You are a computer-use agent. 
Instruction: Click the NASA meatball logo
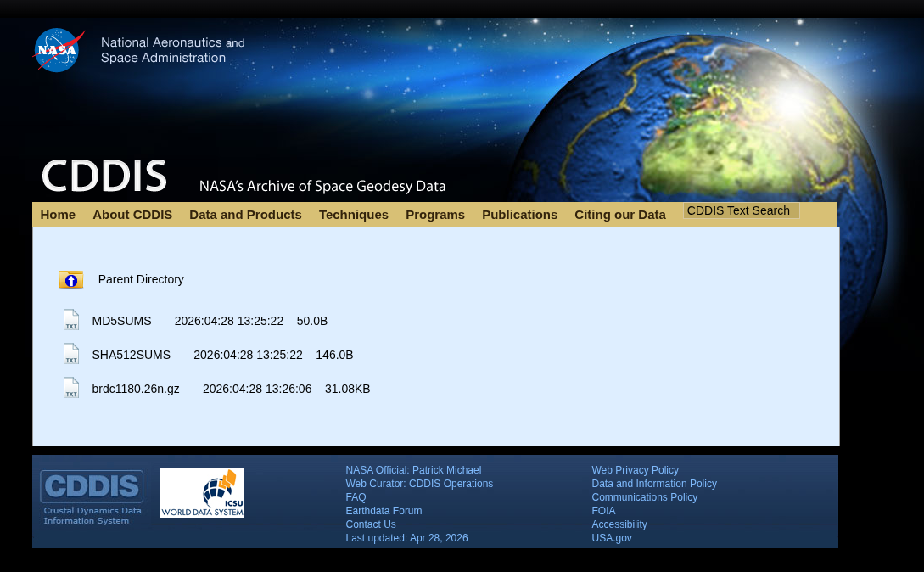point(59,50)
